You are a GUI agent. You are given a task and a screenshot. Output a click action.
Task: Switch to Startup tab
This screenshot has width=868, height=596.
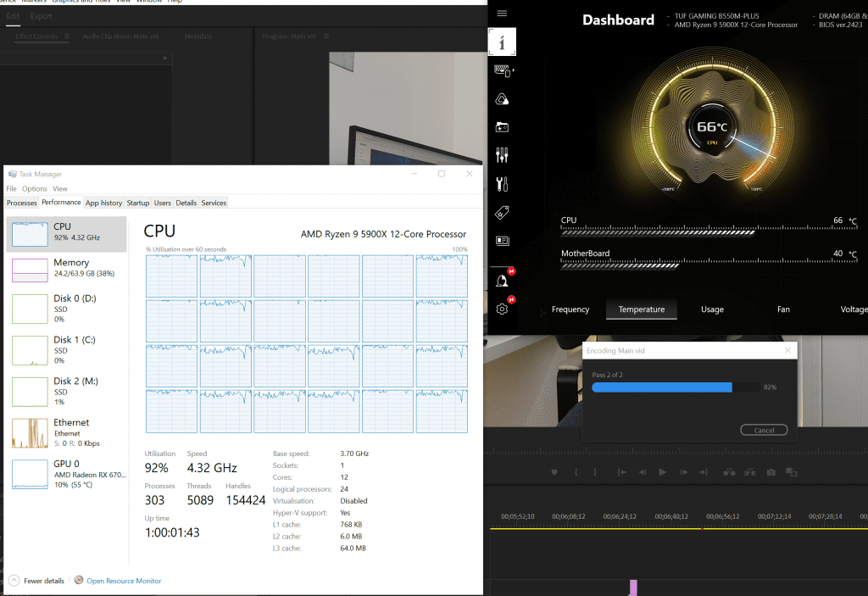coord(138,203)
